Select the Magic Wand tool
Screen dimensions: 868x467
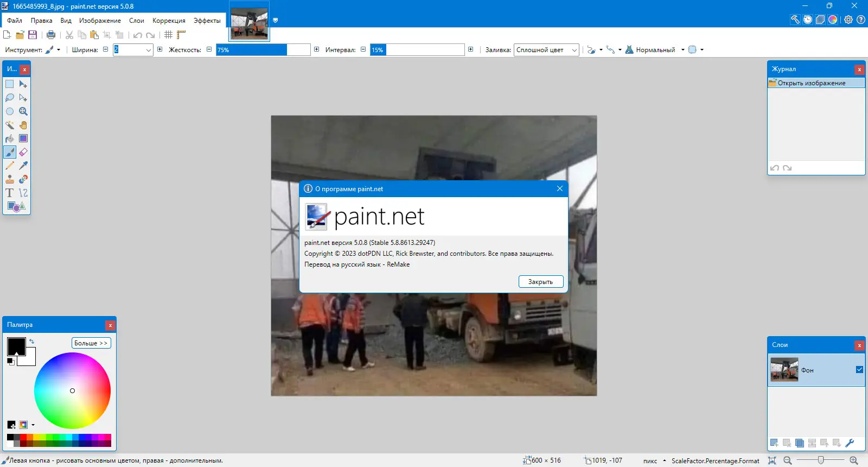click(x=10, y=125)
